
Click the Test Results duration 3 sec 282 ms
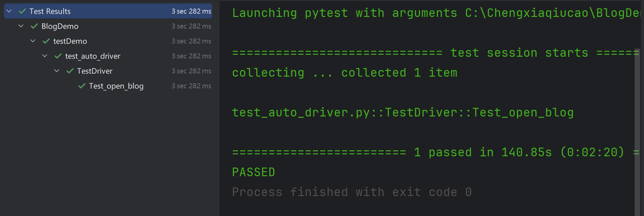pyautogui.click(x=191, y=11)
